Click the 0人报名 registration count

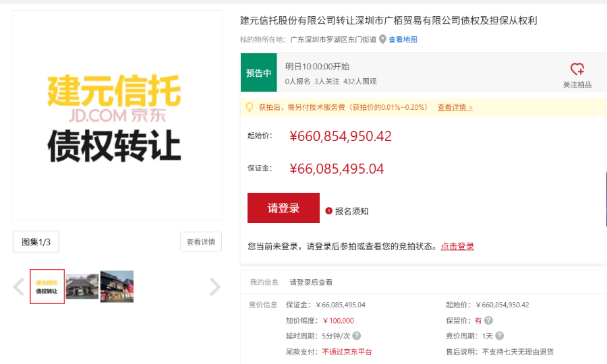tap(297, 82)
